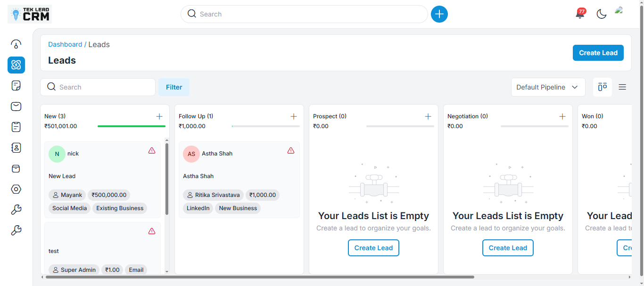Open the hexagon settings icon in sidebar
The height and width of the screenshot is (286, 644).
tap(16, 189)
